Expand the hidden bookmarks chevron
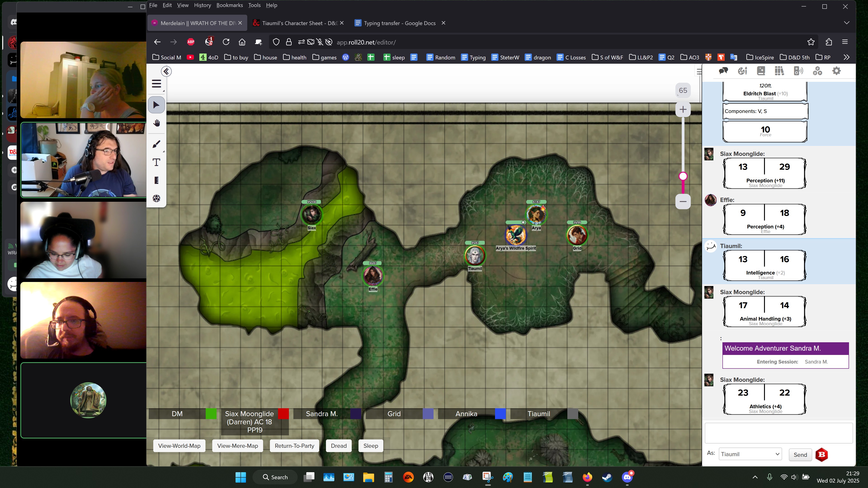 [x=847, y=57]
